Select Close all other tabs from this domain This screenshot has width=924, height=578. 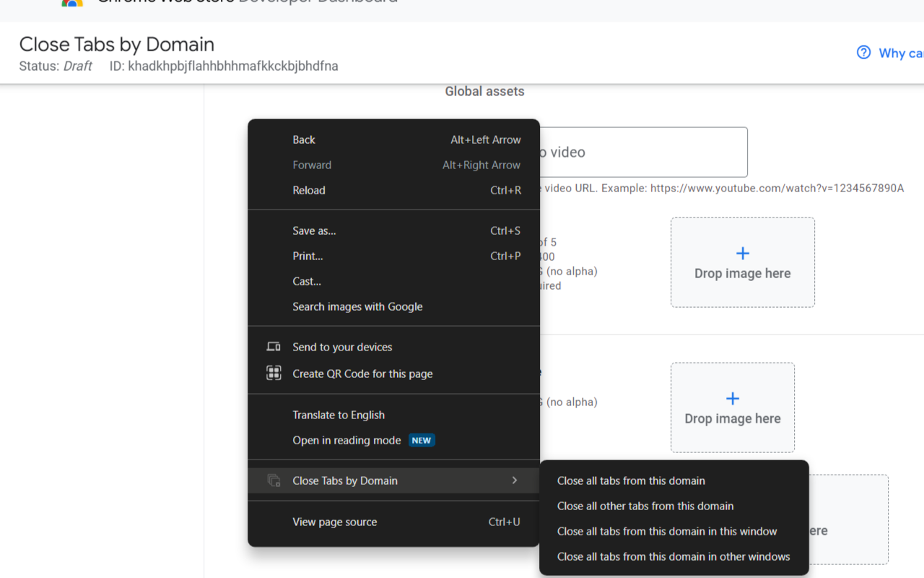click(x=674, y=506)
